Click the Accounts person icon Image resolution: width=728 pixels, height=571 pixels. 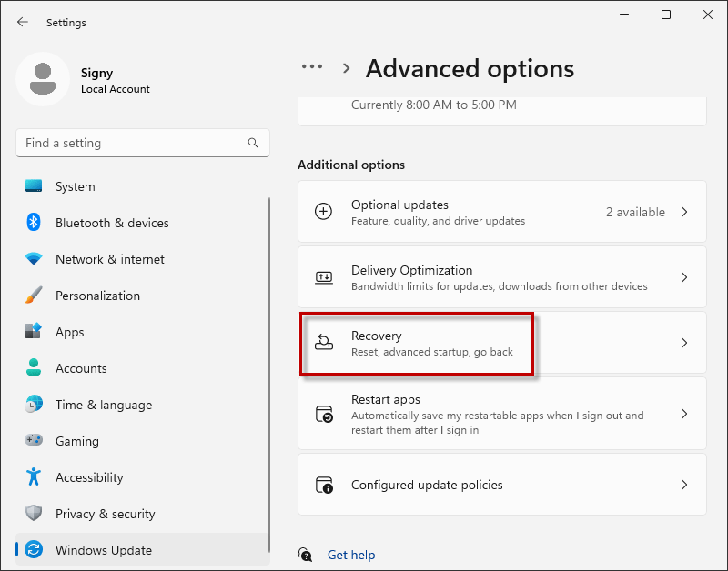pyautogui.click(x=34, y=367)
